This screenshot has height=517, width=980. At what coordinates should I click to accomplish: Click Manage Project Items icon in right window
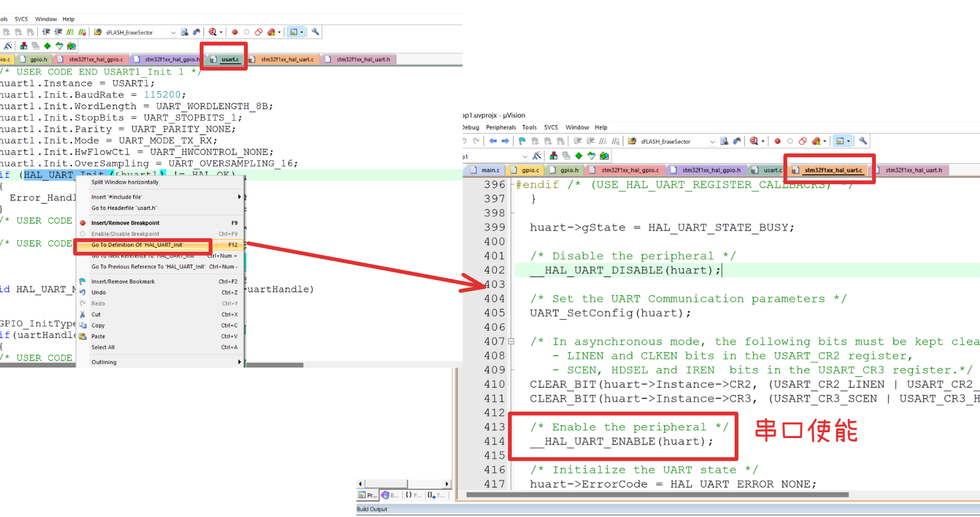(554, 156)
